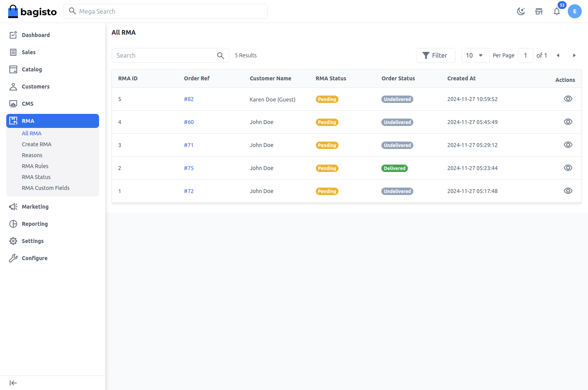This screenshot has width=588, height=390.
Task: Edit the page number field
Action: pos(525,55)
